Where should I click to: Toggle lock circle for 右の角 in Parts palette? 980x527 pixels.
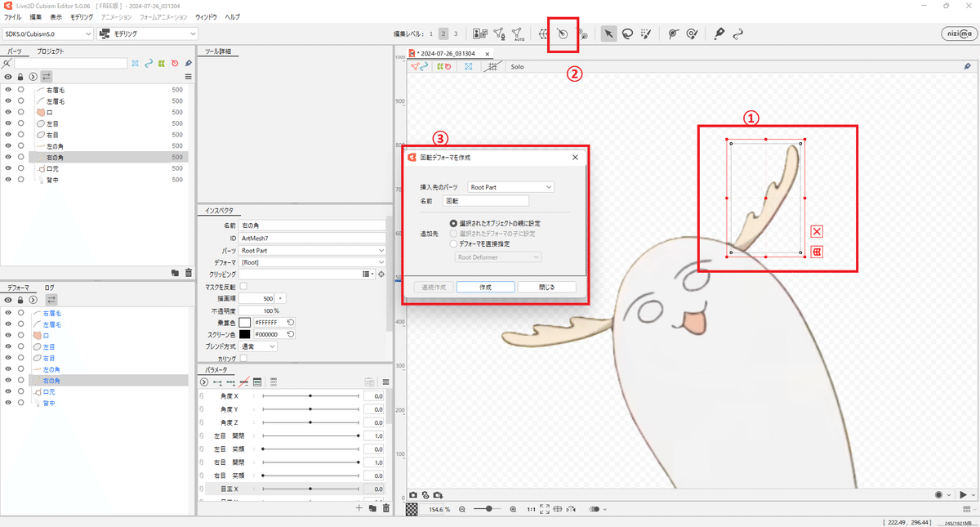[21, 157]
